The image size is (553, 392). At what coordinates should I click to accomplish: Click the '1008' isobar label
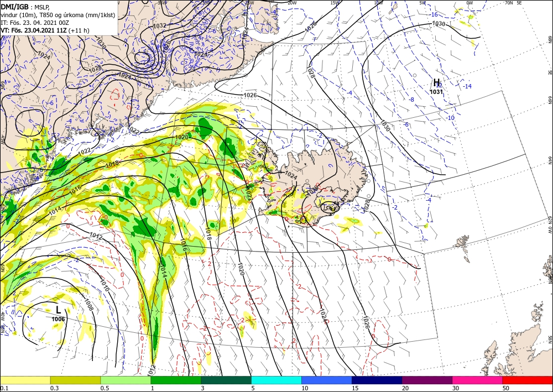click(88, 304)
